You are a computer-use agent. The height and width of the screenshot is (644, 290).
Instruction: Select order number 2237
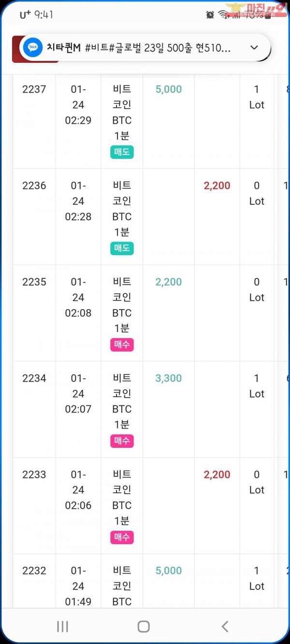(34, 89)
